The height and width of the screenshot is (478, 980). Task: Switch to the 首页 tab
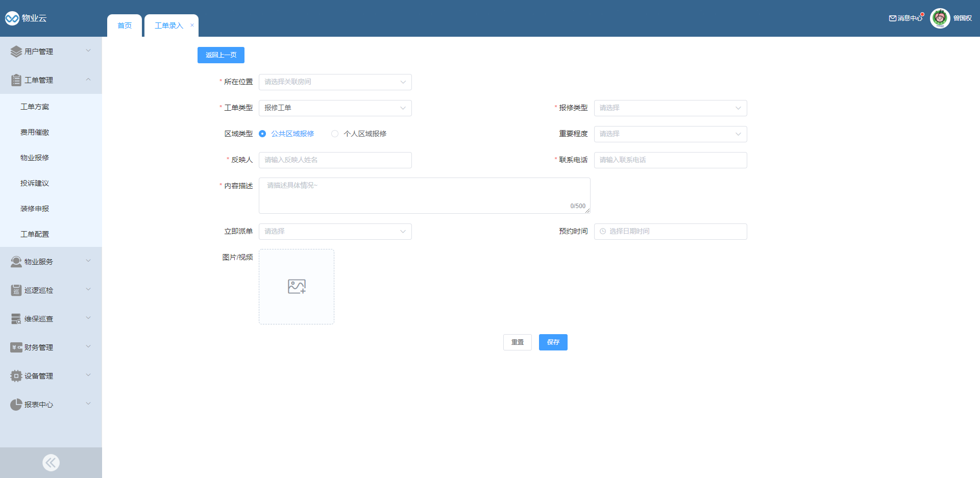point(125,26)
